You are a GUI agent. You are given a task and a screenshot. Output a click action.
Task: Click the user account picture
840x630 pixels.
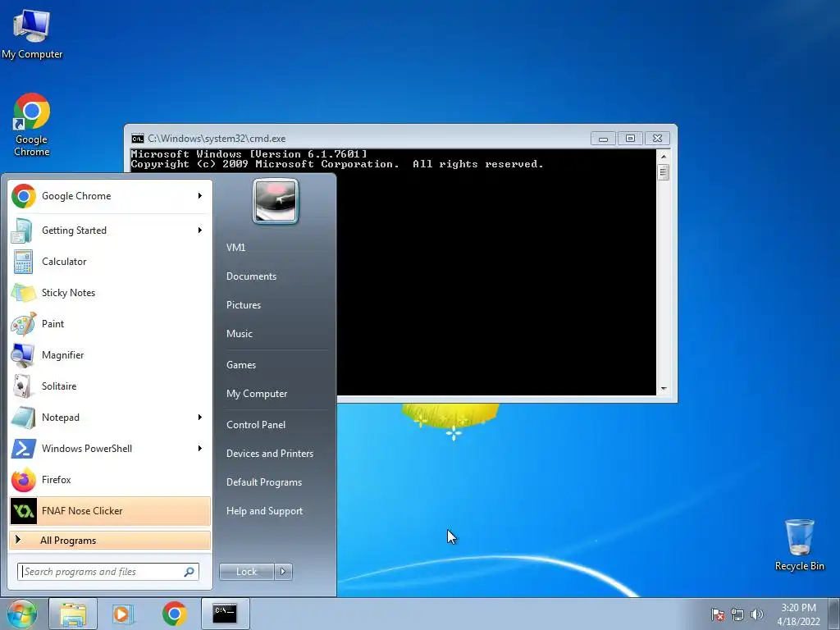pos(276,201)
